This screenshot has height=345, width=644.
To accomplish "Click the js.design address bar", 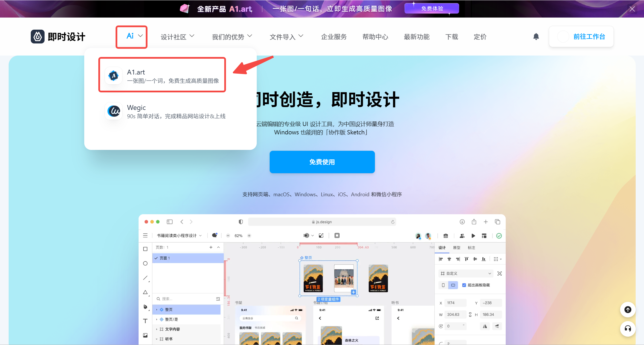I will [x=322, y=222].
